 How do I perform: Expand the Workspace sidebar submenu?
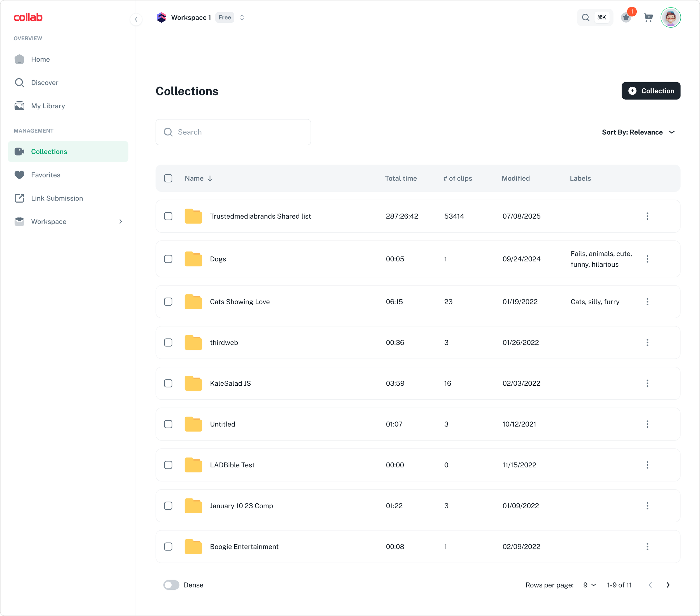pos(120,222)
